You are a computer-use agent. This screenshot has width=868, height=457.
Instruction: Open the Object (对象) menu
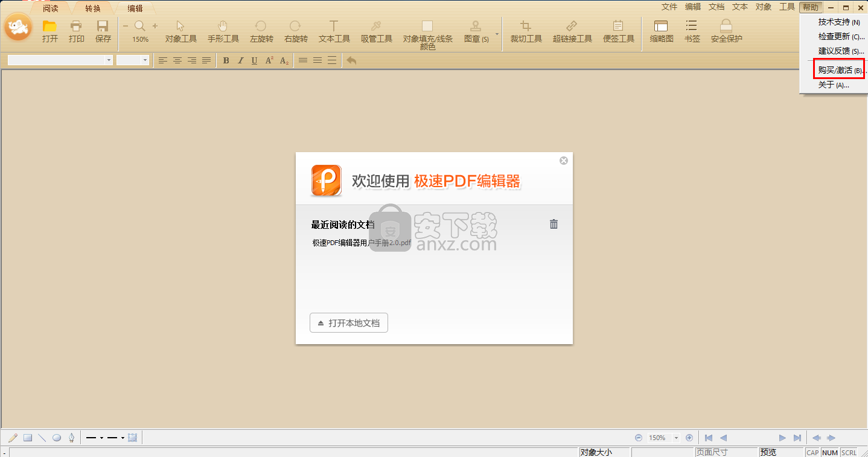(x=764, y=7)
